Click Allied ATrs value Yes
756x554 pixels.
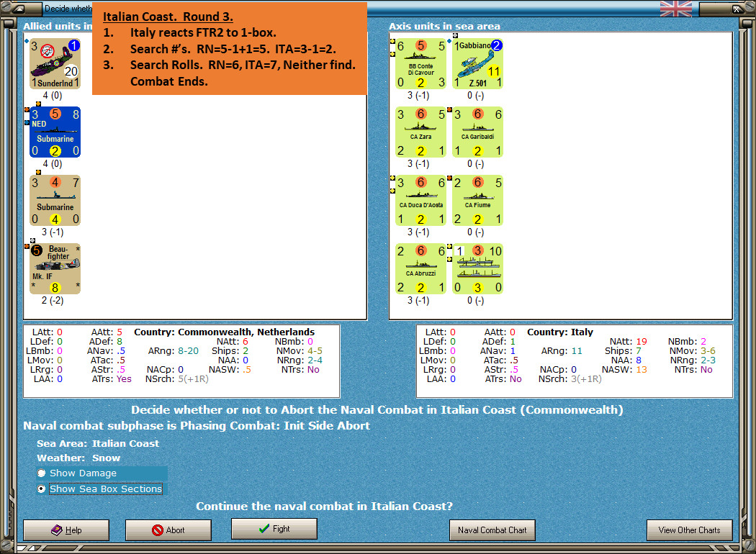[124, 379]
